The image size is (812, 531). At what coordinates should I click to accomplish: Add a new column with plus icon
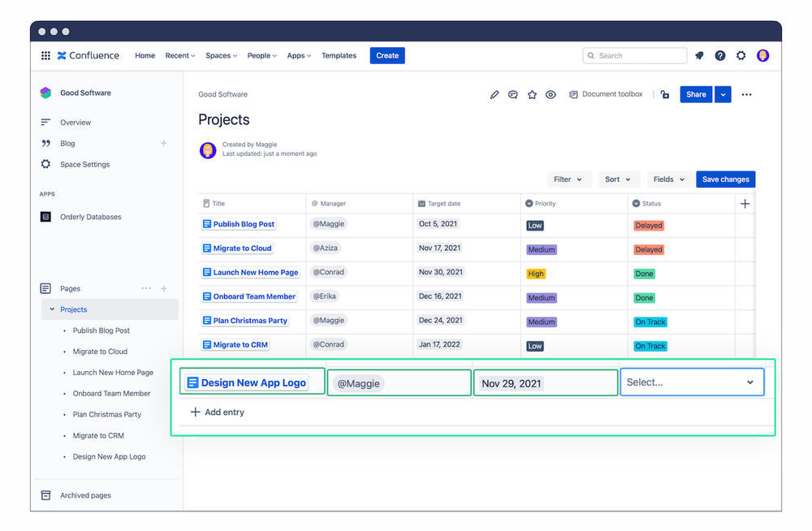745,204
